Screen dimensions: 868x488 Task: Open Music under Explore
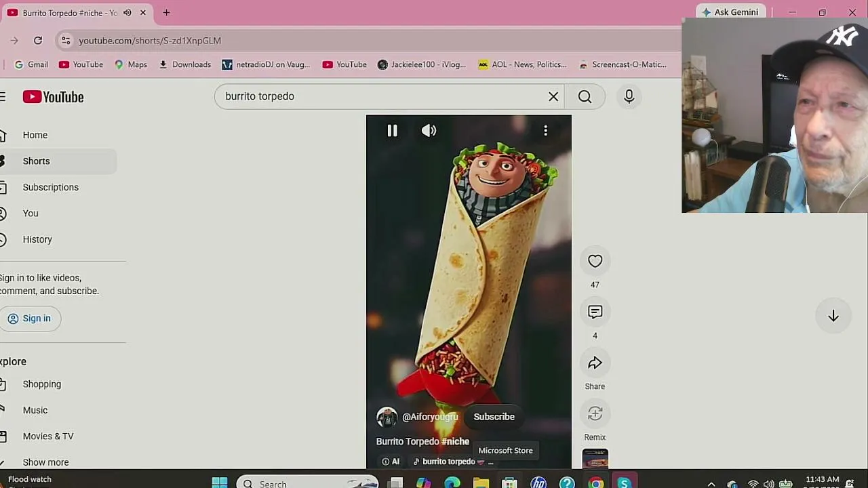coord(35,410)
